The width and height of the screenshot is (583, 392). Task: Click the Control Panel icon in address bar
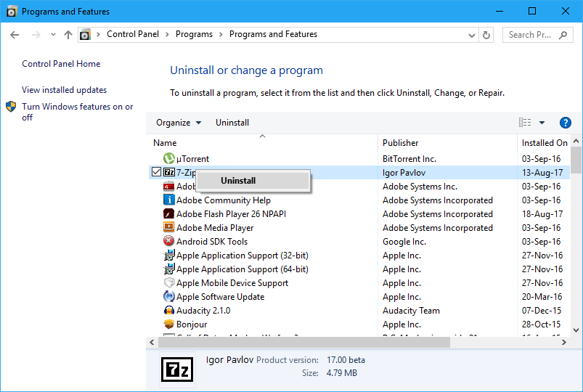point(85,35)
